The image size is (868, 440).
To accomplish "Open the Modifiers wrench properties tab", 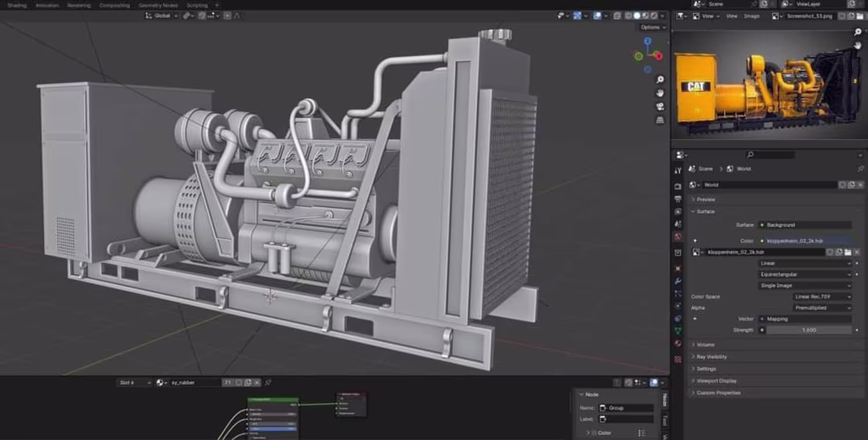I will point(678,281).
